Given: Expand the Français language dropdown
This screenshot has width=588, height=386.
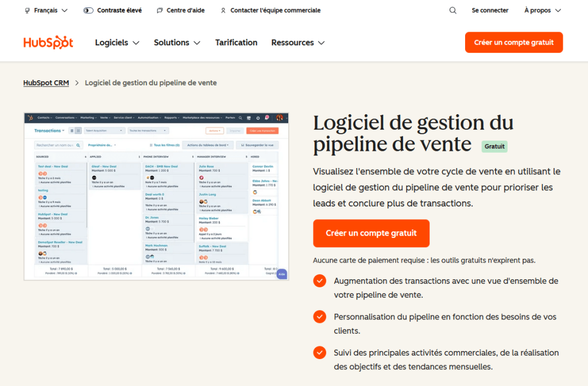Looking at the screenshot, I should coord(46,10).
